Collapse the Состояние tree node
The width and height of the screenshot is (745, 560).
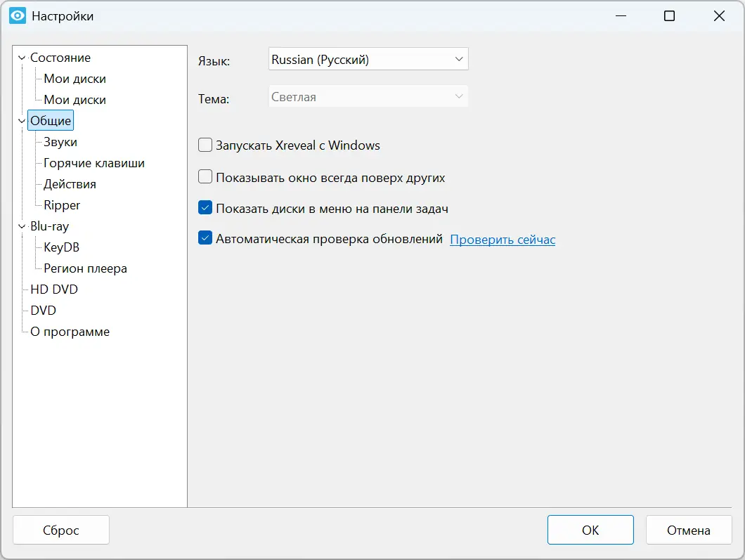(x=22, y=58)
